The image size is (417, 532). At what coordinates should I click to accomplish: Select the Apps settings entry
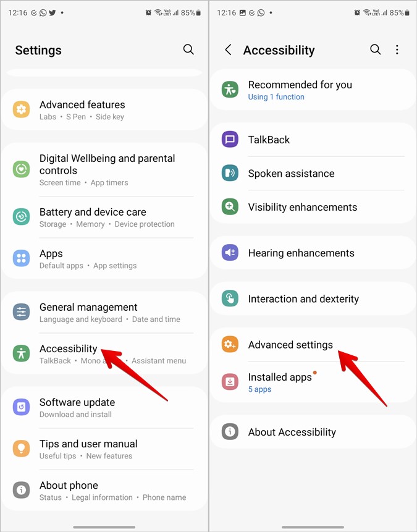pyautogui.click(x=104, y=258)
